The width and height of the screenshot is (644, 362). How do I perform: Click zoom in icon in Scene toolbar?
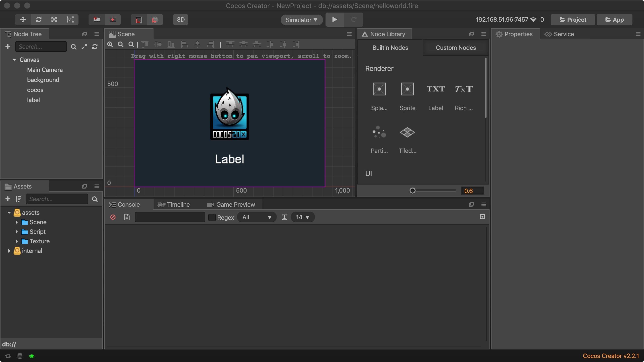[x=110, y=44]
